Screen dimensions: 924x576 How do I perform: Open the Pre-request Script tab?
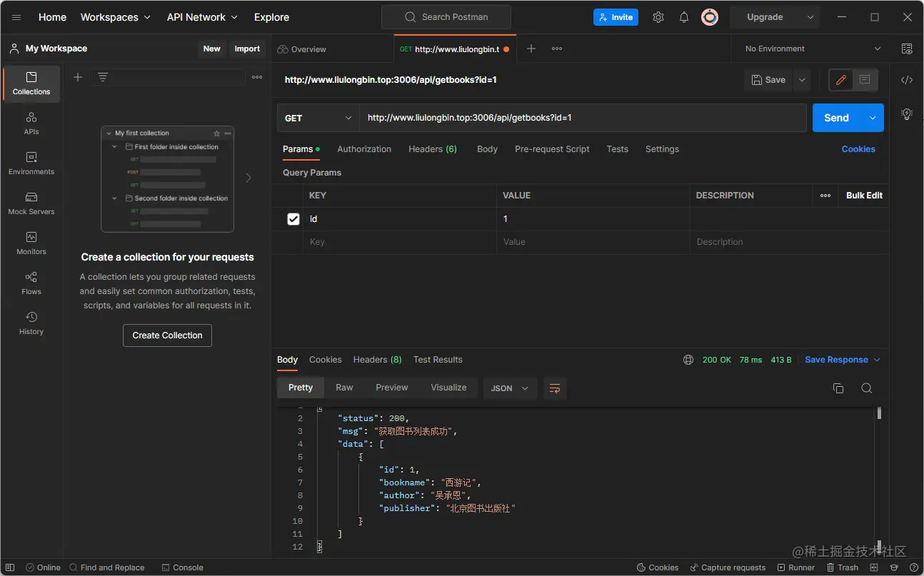[552, 149]
